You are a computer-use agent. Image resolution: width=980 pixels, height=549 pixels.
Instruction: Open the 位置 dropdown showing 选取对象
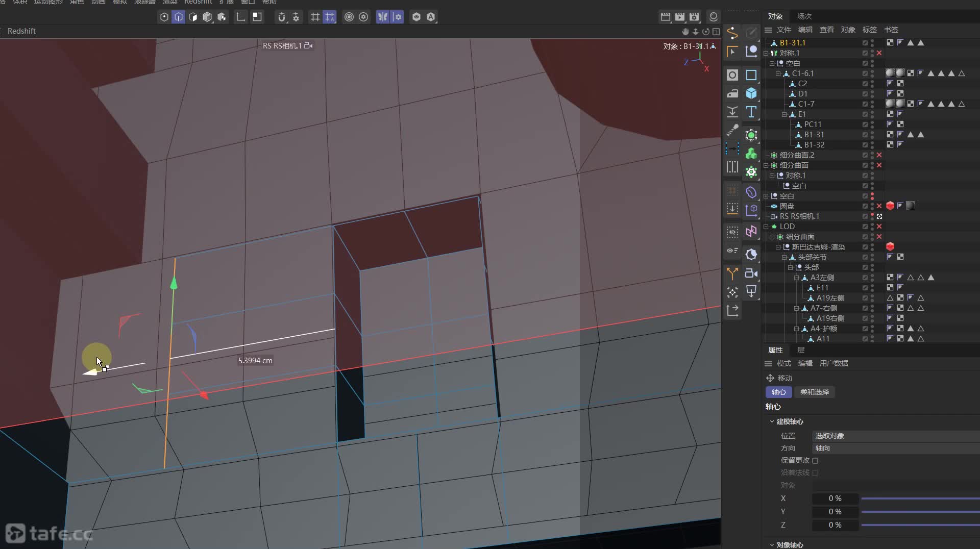tap(896, 436)
